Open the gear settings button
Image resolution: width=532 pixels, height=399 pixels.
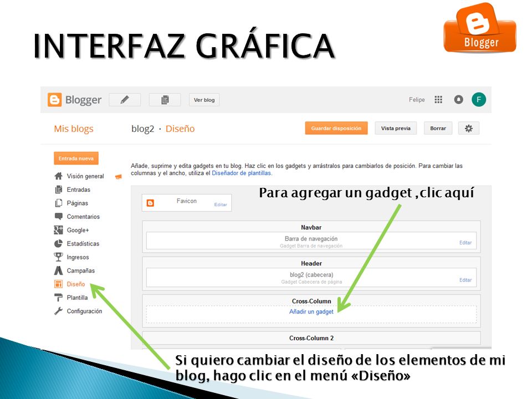(469, 128)
